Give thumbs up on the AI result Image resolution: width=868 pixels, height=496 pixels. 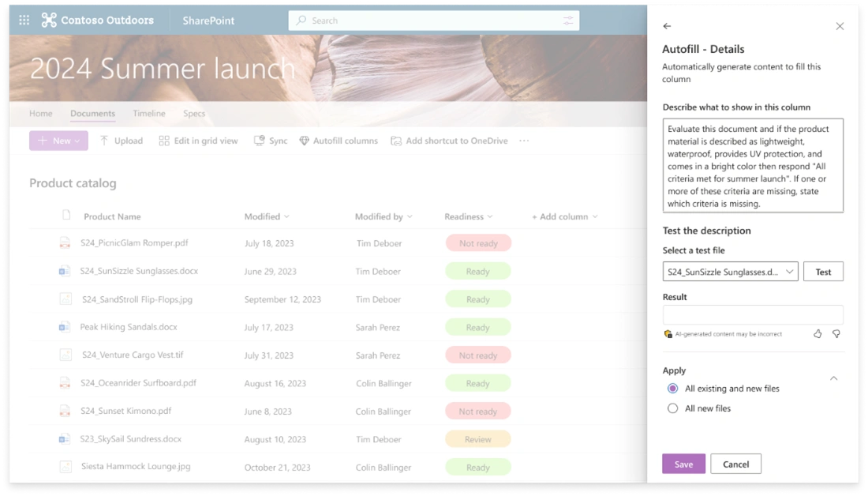(x=818, y=333)
